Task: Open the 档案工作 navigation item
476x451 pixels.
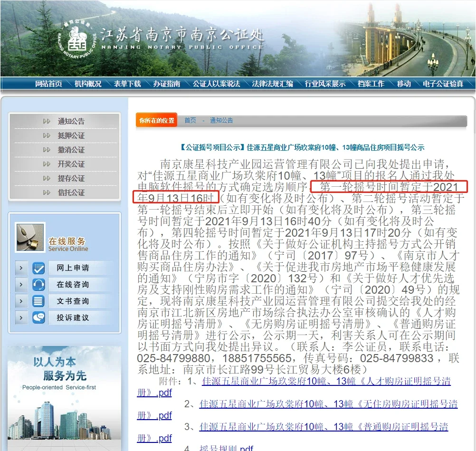Action: click(x=371, y=84)
